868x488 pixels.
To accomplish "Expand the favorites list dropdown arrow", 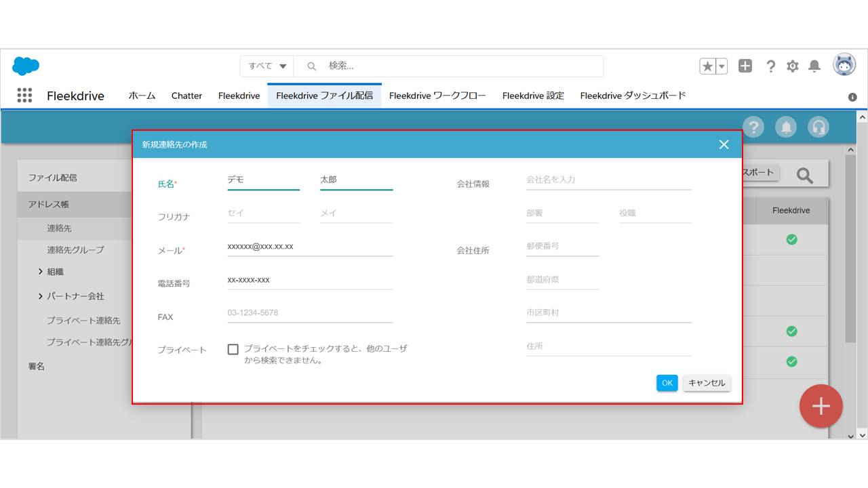I will [x=722, y=66].
